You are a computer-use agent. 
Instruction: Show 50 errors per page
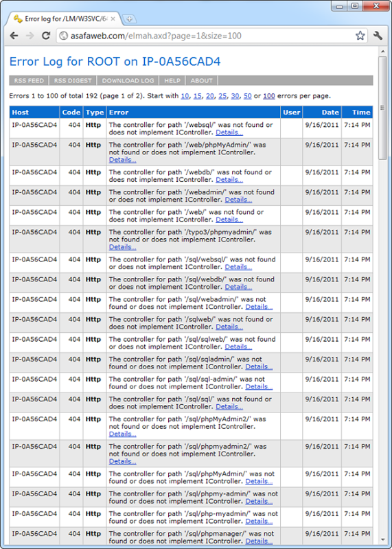click(x=248, y=96)
